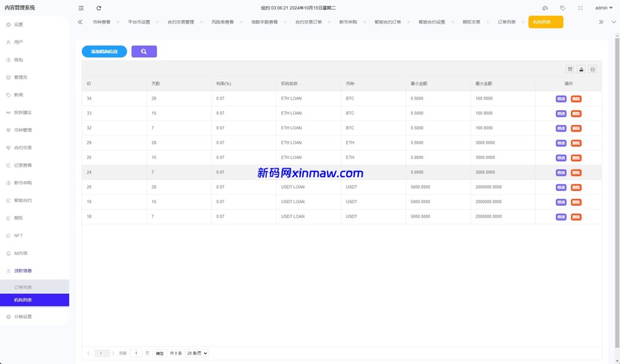
Task: Click the table print icon
Action: click(593, 69)
